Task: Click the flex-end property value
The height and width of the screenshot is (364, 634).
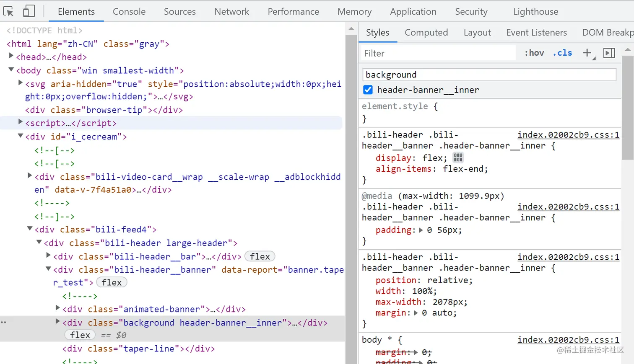Action: (x=464, y=169)
